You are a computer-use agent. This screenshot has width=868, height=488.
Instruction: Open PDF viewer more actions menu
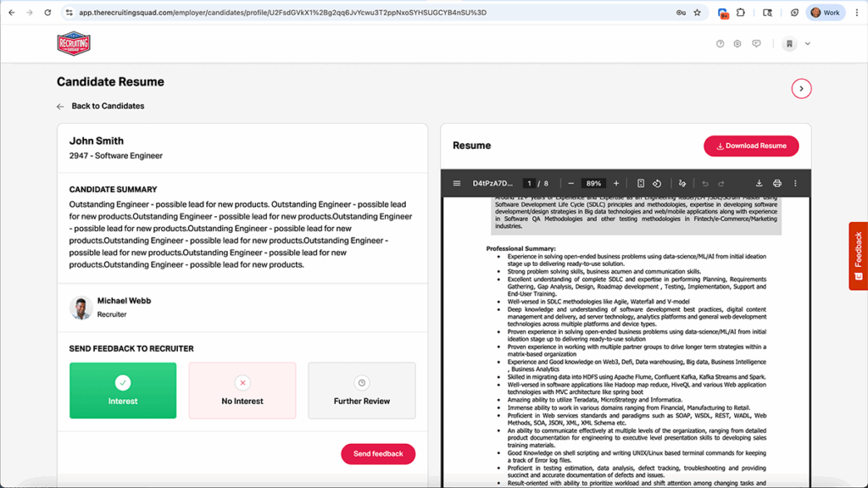[x=795, y=183]
